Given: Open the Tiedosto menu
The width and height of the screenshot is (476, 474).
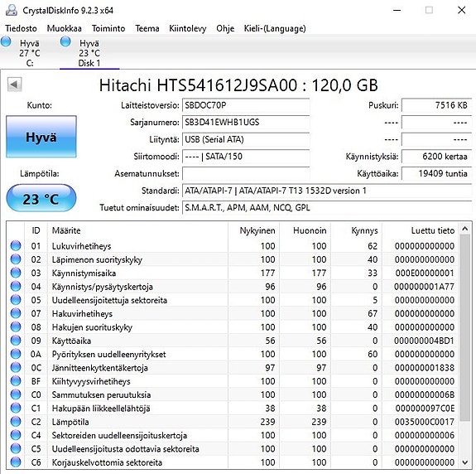Looking at the screenshot, I should tap(21, 28).
